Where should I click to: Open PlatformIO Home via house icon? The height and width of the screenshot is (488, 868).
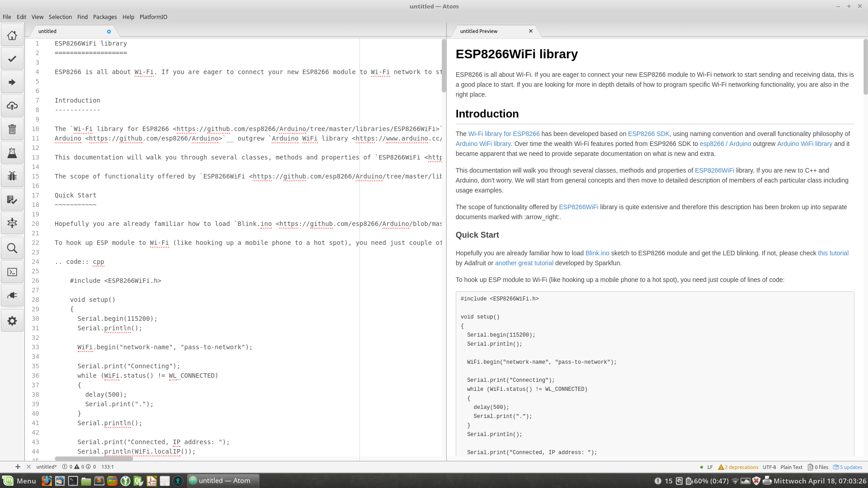click(12, 35)
